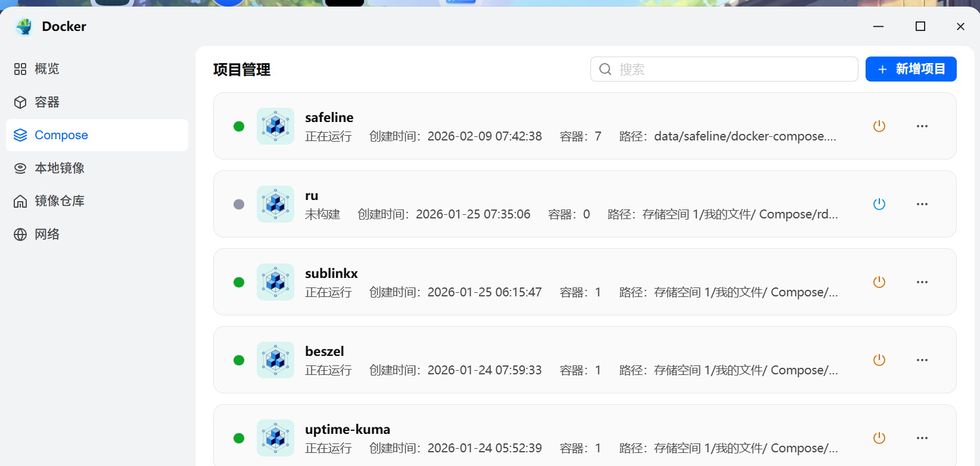980x466 pixels.
Task: Click the 项目管理 heading
Action: tap(242, 70)
